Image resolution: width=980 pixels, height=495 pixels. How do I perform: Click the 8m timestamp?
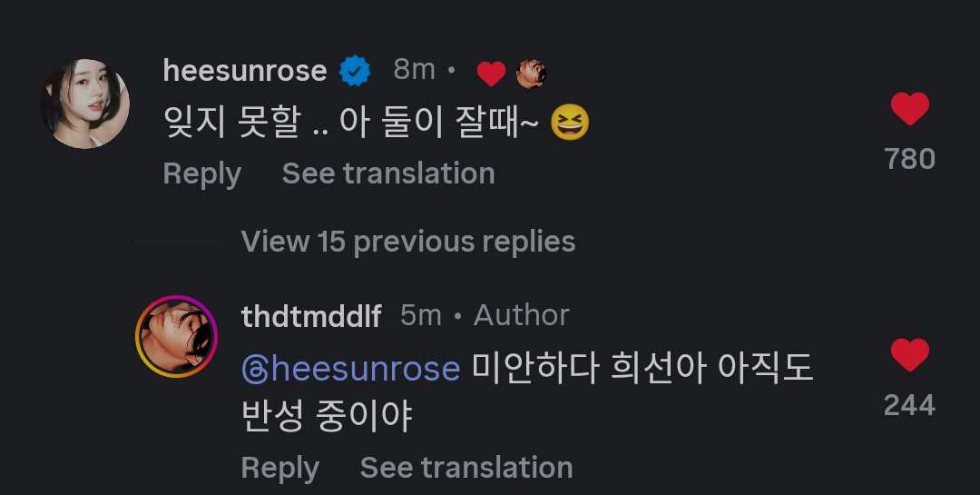(414, 70)
